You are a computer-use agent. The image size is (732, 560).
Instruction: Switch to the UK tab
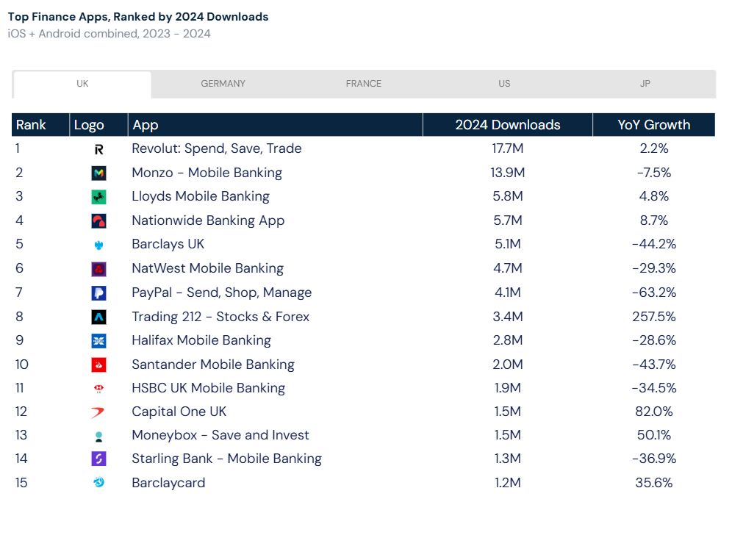click(82, 84)
